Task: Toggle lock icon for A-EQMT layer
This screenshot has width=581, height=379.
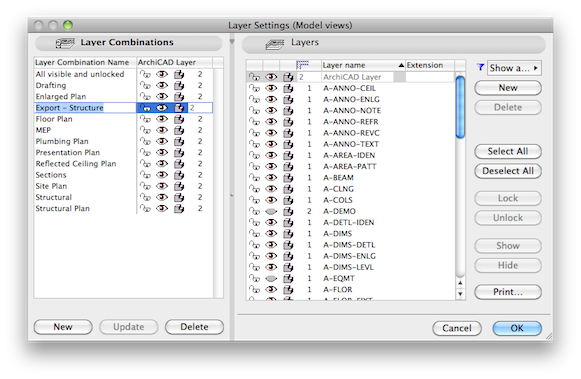Action: tap(254, 278)
